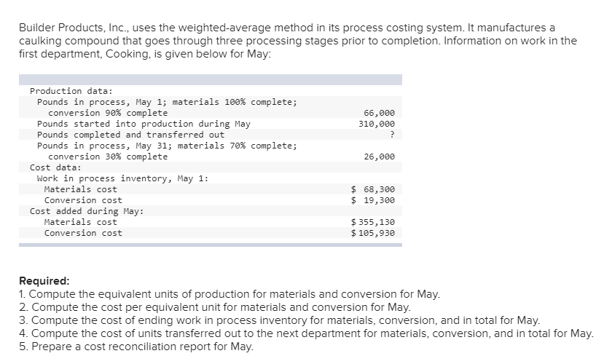The image size is (596, 364).
Task: Select added materials cost $355,130
Action: pyautogui.click(x=373, y=222)
